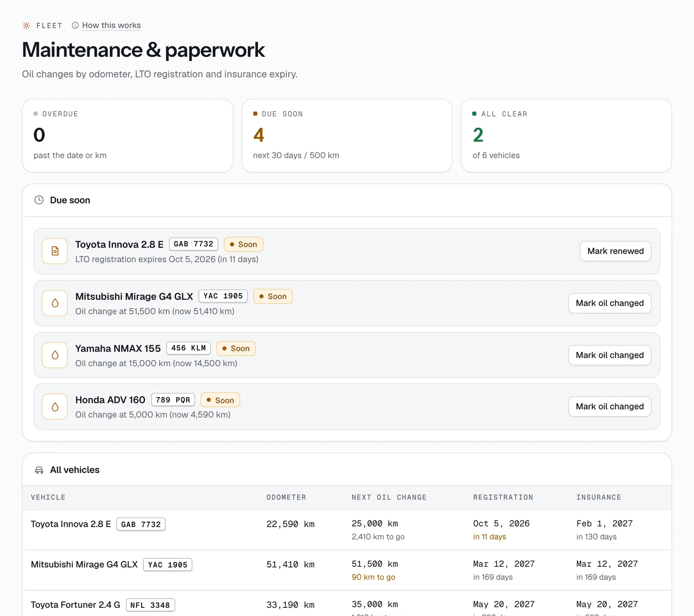Click the Soon badge on Toyota Innova

[x=243, y=244]
